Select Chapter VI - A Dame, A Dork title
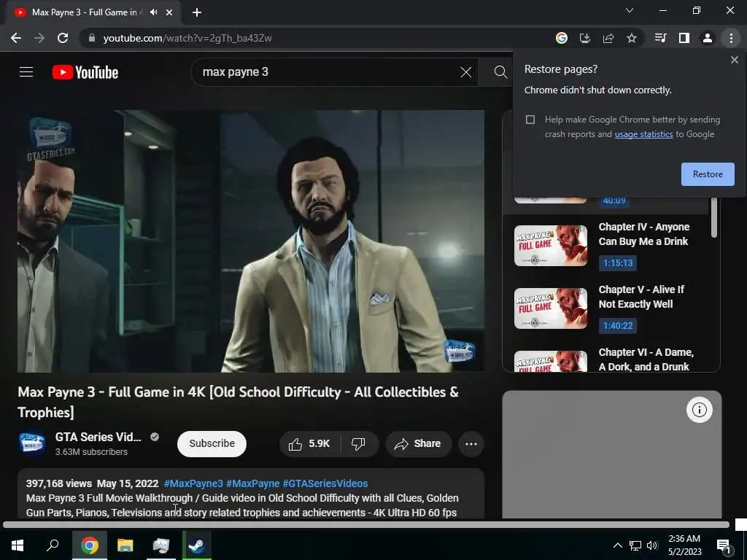 point(646,359)
